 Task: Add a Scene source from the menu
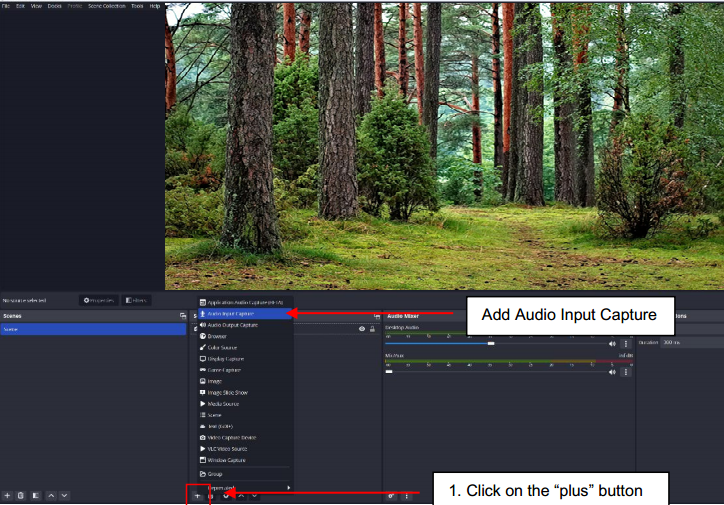(245, 415)
